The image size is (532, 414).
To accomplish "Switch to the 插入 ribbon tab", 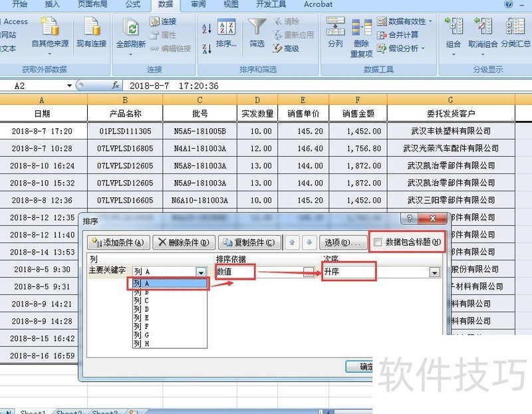I will (x=52, y=5).
